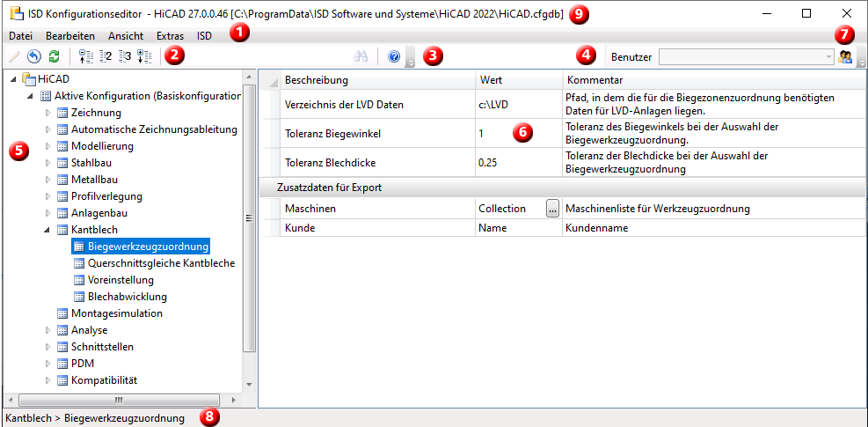Collapse the Aktive Konfiguration node

(31, 97)
